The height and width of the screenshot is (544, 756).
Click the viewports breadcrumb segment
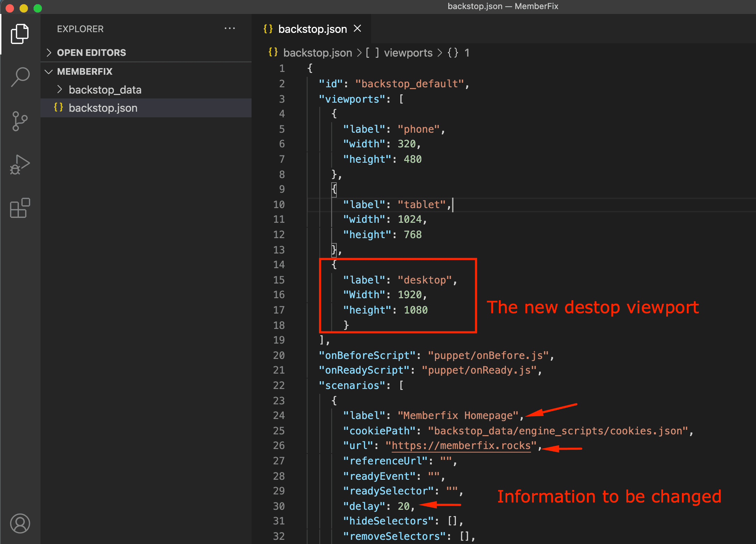point(408,53)
